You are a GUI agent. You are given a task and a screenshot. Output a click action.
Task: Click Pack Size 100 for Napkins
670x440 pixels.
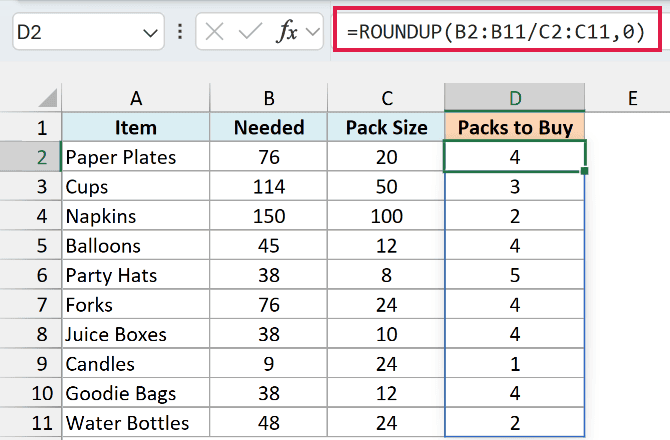tap(386, 216)
